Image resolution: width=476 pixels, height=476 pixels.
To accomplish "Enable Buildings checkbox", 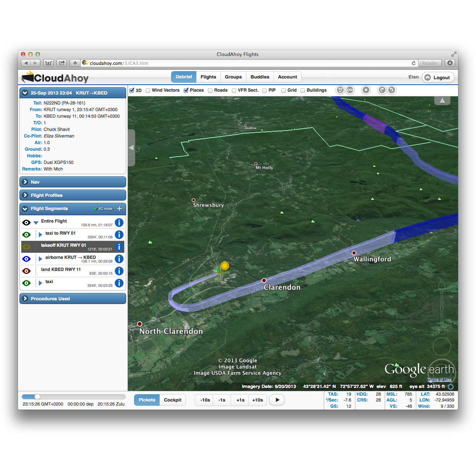I will [303, 90].
